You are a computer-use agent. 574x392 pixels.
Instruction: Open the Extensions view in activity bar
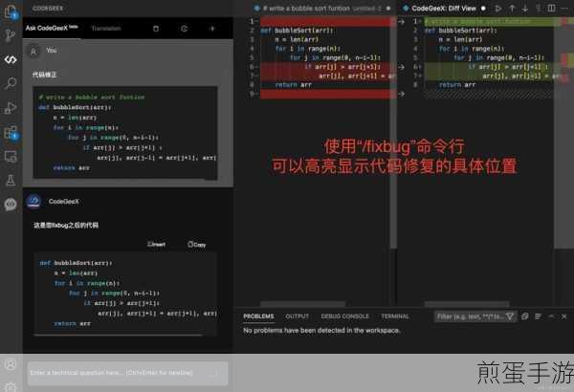pos(11,133)
